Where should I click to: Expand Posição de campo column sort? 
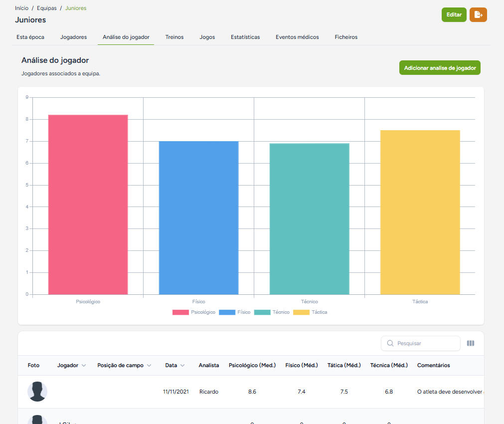pyautogui.click(x=149, y=366)
